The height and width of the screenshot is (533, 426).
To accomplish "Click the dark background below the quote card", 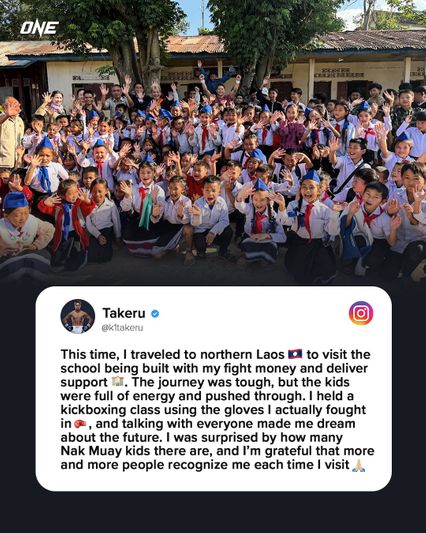I will coord(213,512).
